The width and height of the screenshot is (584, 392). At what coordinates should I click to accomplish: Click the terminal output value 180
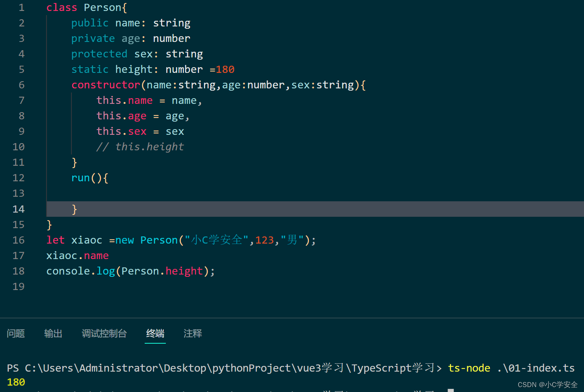click(15, 382)
